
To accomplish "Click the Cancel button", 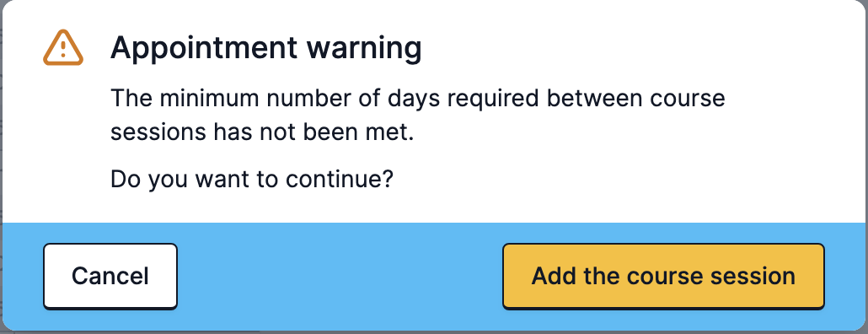I will (x=110, y=276).
